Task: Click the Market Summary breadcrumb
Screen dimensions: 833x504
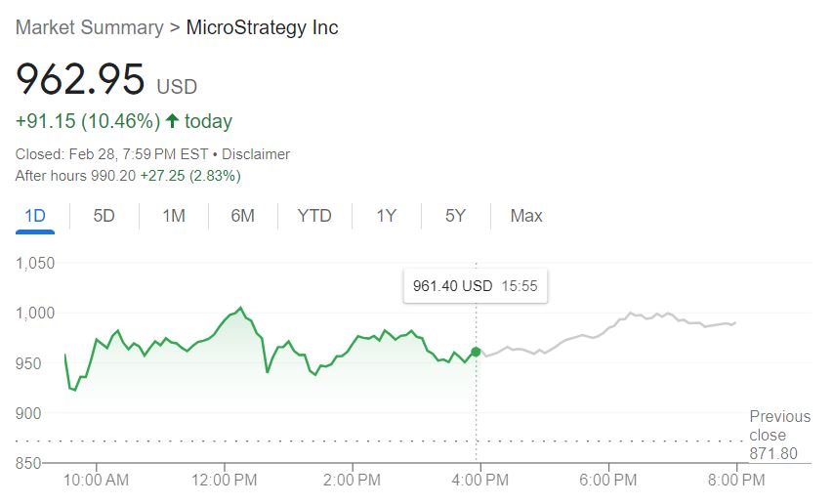Action: click(89, 27)
